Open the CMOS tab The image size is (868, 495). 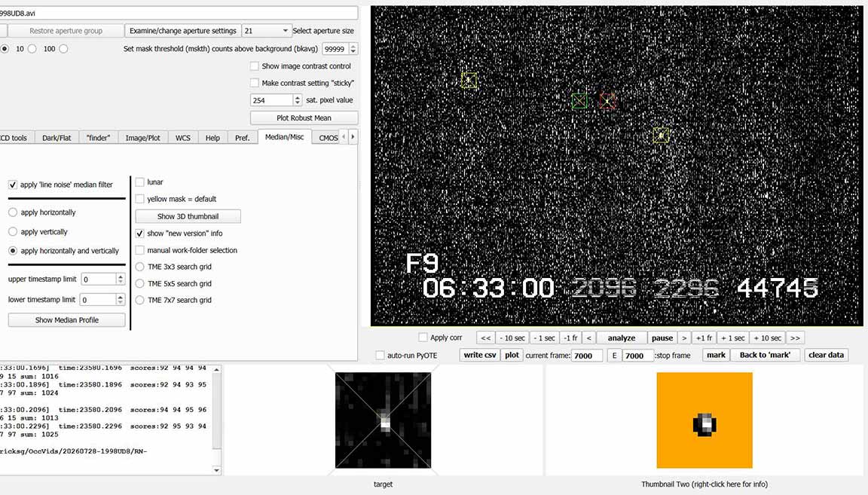click(x=328, y=138)
